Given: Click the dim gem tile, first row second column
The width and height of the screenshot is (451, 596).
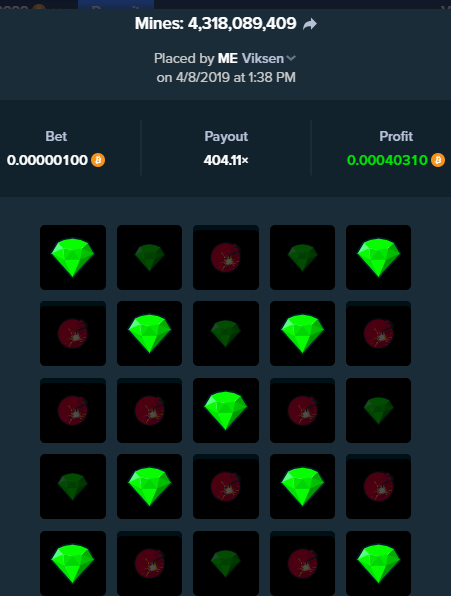Looking at the screenshot, I should point(149,257).
